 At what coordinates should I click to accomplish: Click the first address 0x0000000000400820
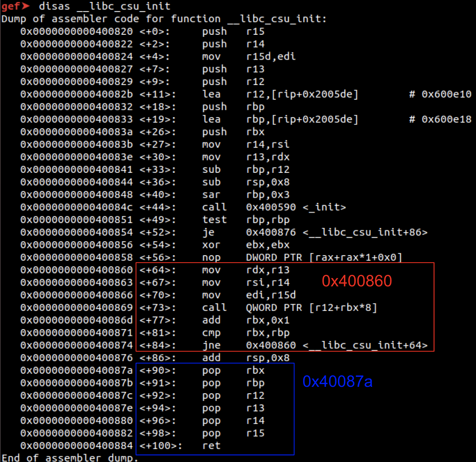76,32
